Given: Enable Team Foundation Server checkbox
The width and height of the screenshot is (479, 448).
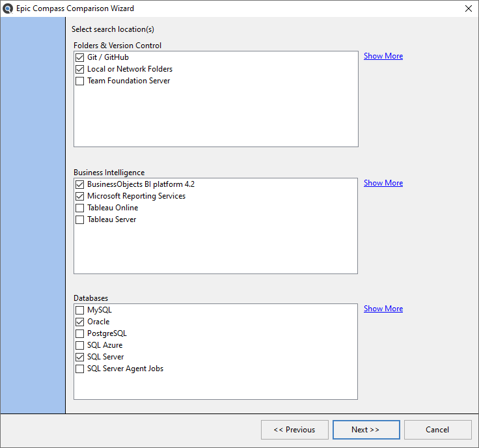Looking at the screenshot, I should [80, 81].
